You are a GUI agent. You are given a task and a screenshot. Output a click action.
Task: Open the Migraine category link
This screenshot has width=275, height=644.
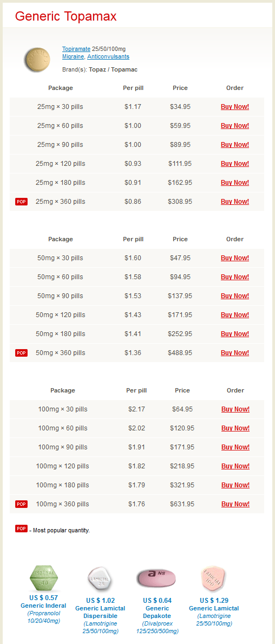pyautogui.click(x=74, y=57)
